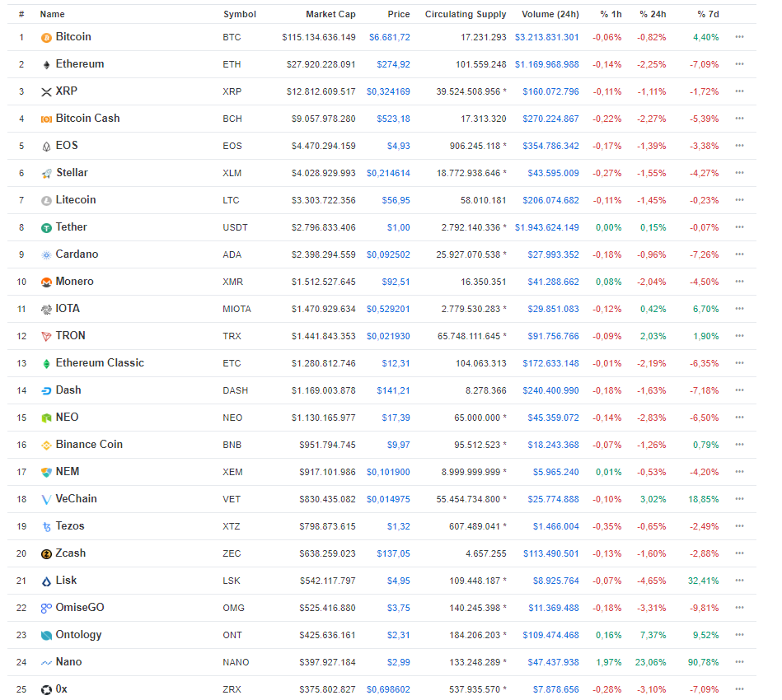Open the more options menu for Ethereum
This screenshot has height=700, width=782.
coord(740,63)
